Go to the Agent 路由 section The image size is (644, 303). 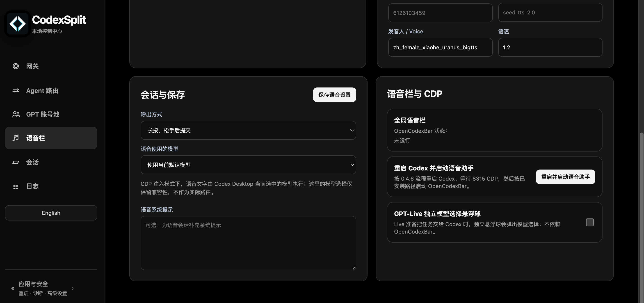51,91
